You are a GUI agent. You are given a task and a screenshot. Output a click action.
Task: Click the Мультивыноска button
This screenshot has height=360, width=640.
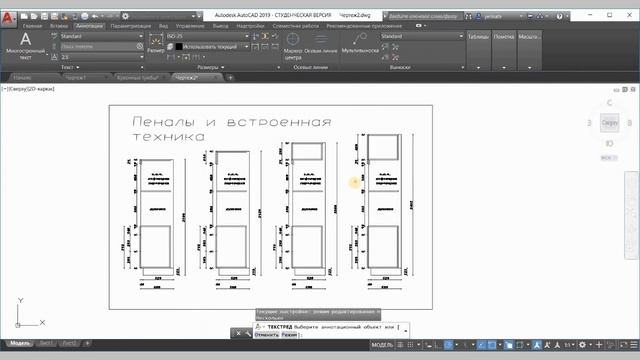[x=360, y=43]
